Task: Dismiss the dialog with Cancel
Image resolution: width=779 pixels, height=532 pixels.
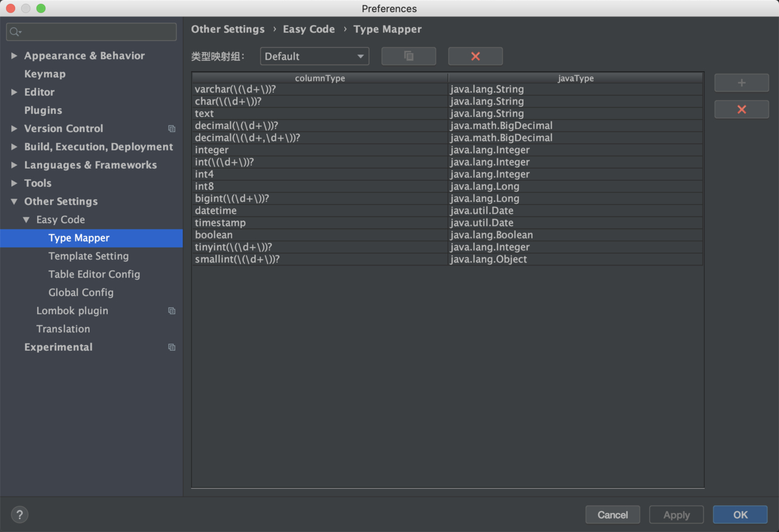Action: [612, 514]
